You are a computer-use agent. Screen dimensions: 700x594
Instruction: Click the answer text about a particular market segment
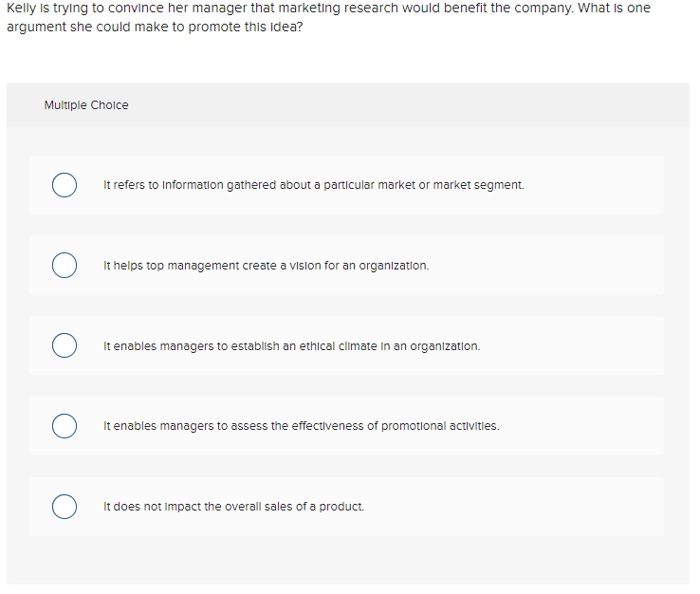click(313, 185)
